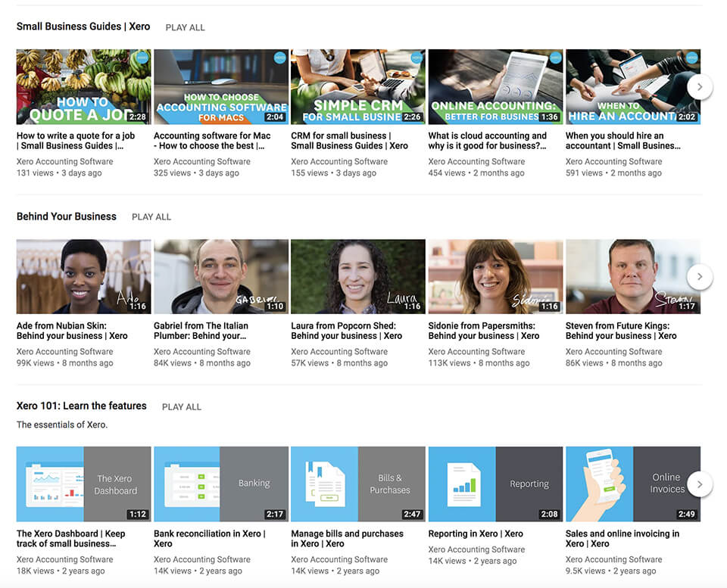Open the Behind Your Business playlist title
The width and height of the screenshot is (727, 588).
click(67, 216)
